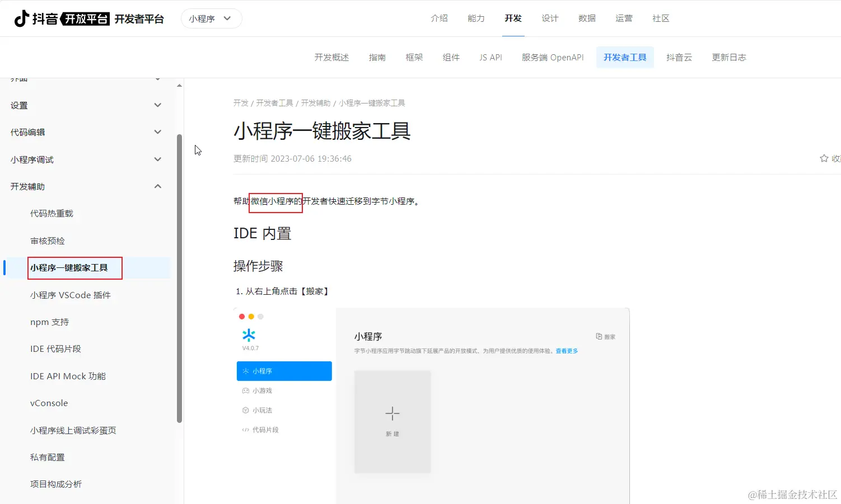Click the 代码编辑 sidebar label
This screenshot has height=504, width=841.
click(27, 132)
